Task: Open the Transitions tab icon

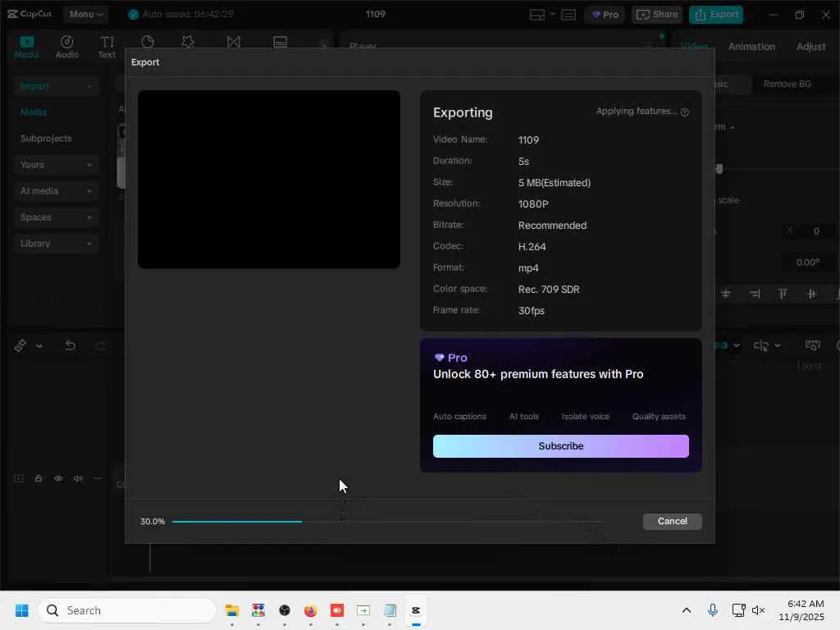Action: [x=234, y=43]
